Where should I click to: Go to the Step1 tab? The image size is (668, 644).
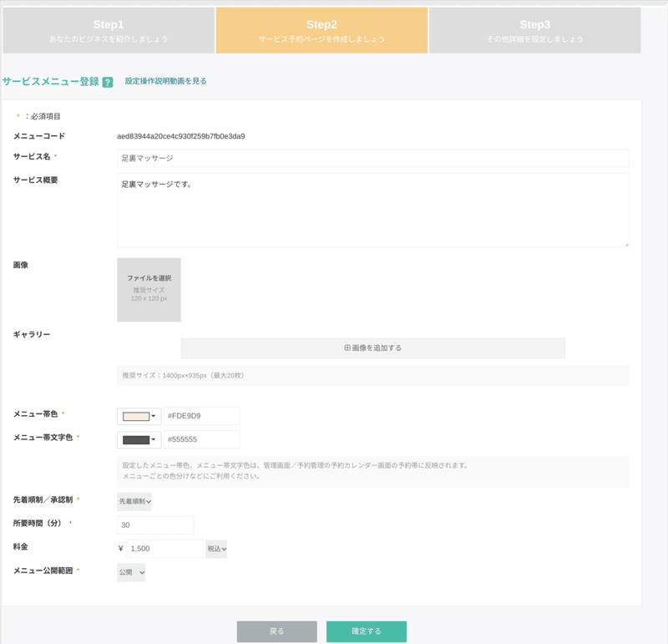109,30
